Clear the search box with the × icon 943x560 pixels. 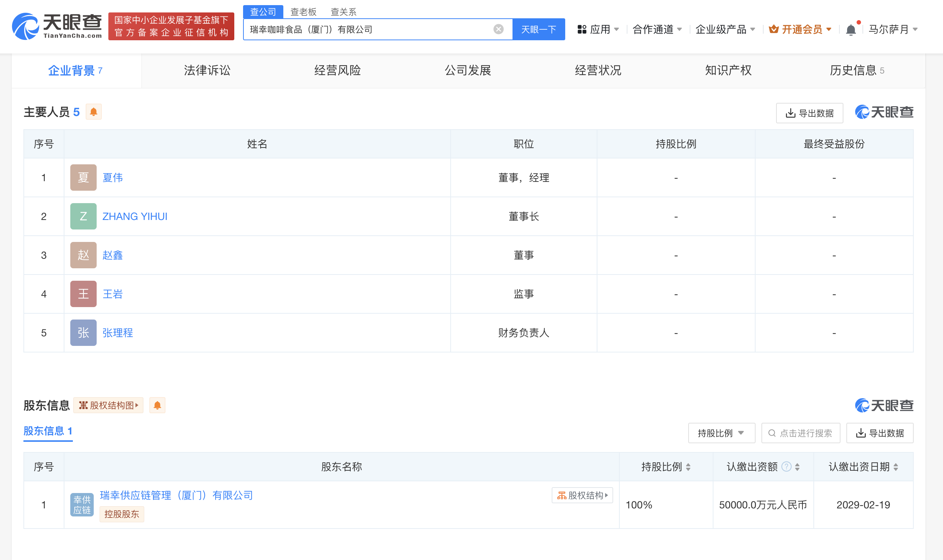(x=499, y=29)
